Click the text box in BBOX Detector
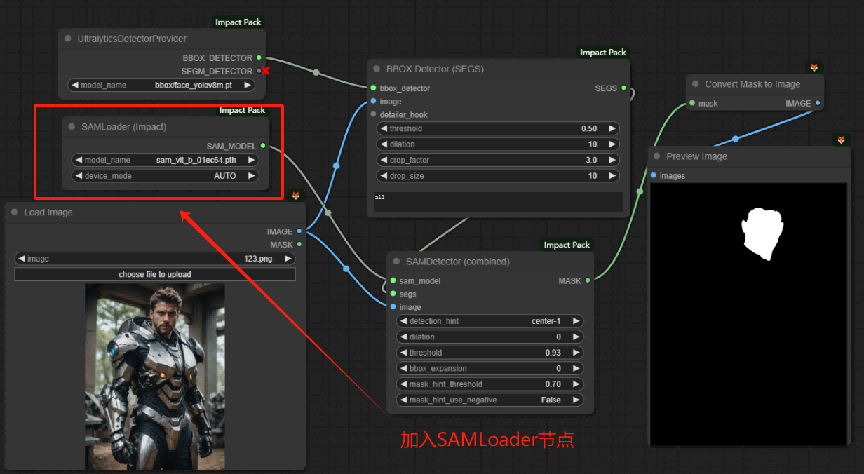864x474 pixels. tap(498, 202)
